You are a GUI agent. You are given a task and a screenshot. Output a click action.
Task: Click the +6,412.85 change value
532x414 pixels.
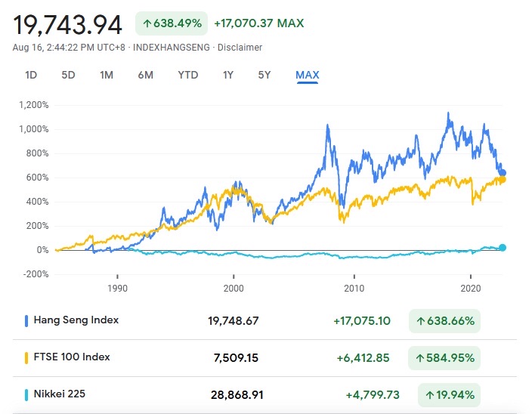(x=363, y=357)
